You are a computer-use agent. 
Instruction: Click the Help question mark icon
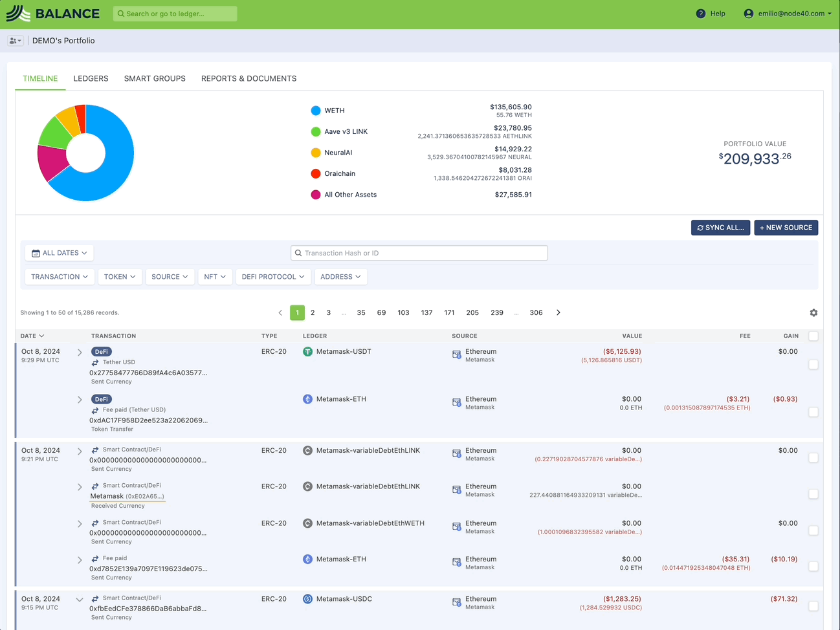tap(700, 14)
